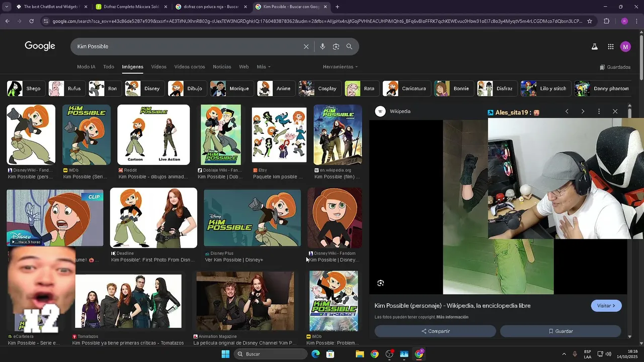Open Chrome three-dot menu
Image resolution: width=644 pixels, height=362 pixels.
click(x=637, y=21)
